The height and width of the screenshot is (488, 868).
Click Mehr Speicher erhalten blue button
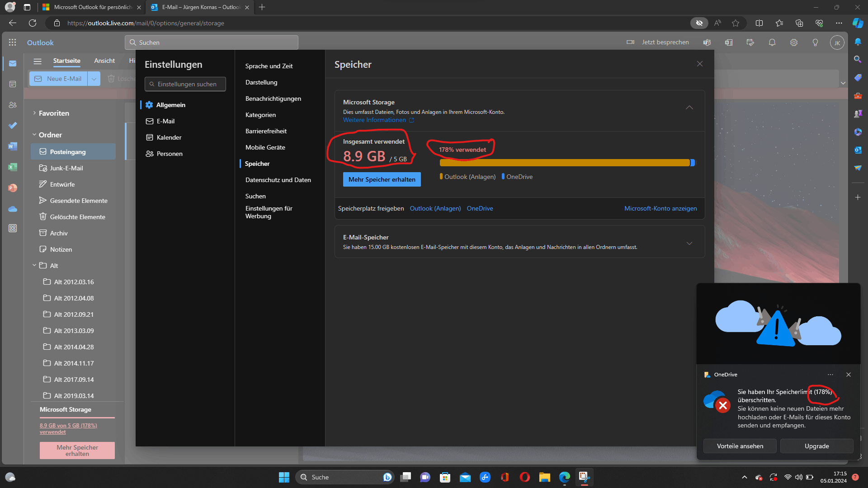point(382,179)
